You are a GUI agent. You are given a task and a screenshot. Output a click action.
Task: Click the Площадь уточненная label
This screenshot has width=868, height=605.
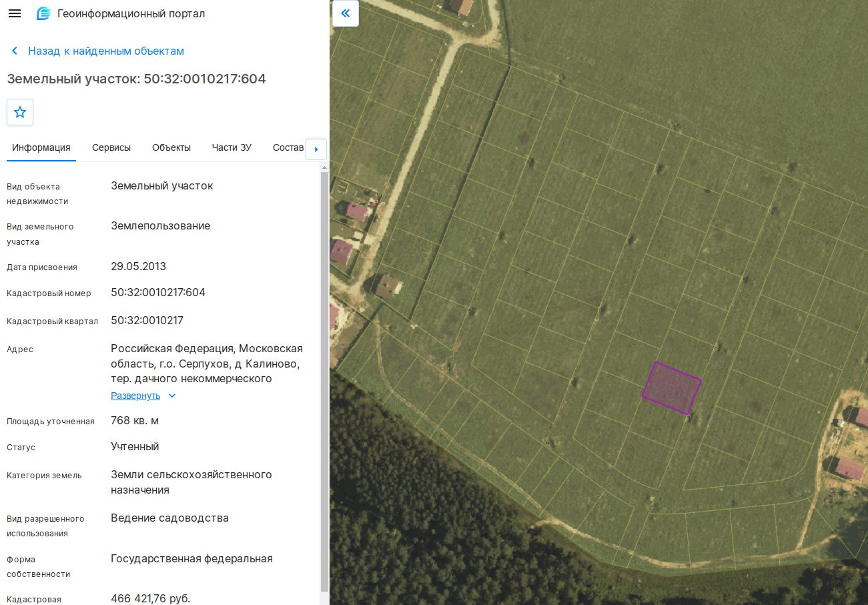click(x=51, y=422)
